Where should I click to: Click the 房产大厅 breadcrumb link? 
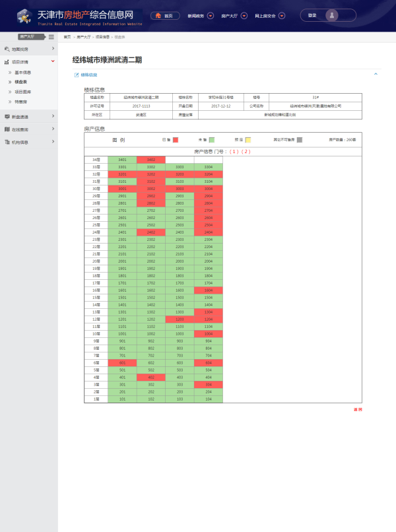[83, 37]
